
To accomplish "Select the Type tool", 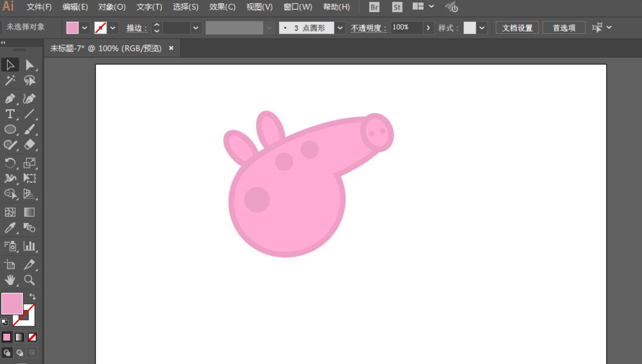I will (x=10, y=114).
